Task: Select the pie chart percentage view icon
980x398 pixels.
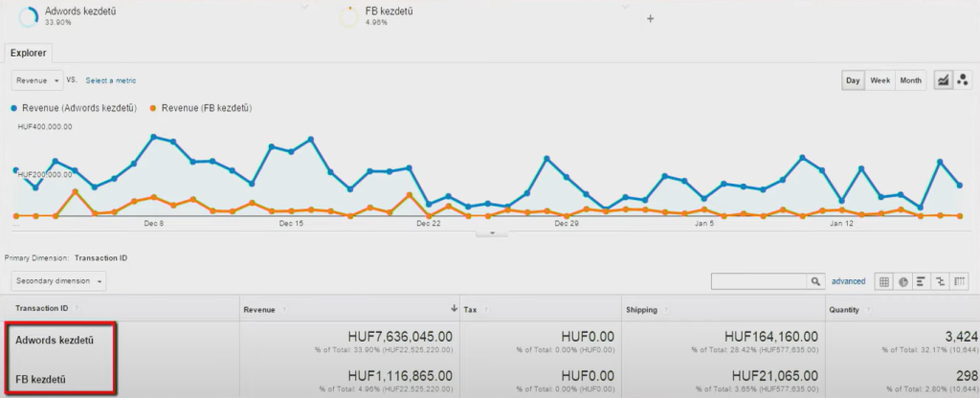Action: coord(902,281)
